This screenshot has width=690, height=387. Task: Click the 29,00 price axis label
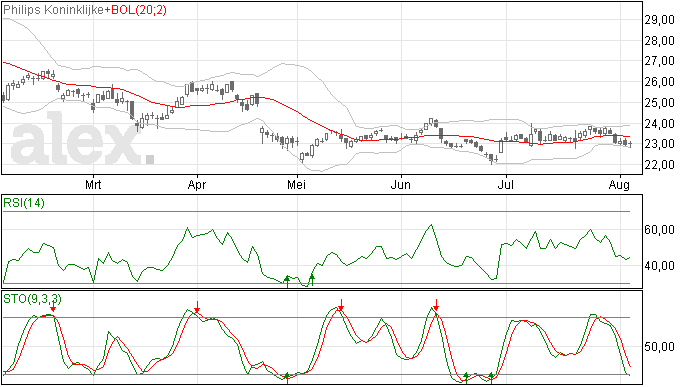(659, 20)
